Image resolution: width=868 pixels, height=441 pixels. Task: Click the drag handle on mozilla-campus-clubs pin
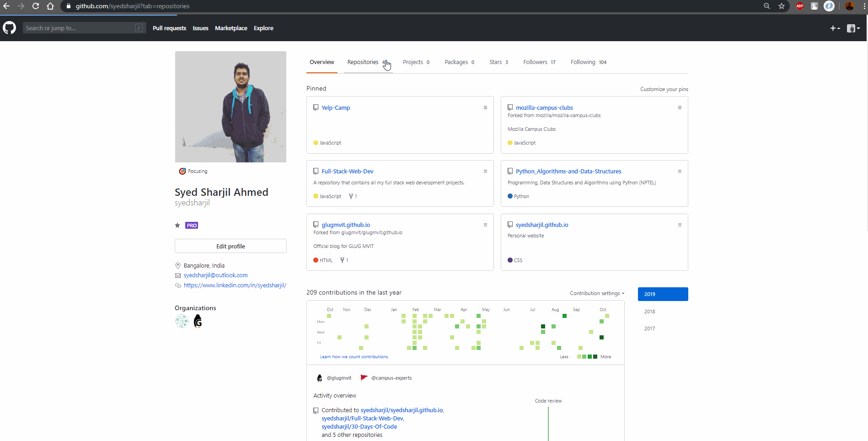click(x=680, y=108)
